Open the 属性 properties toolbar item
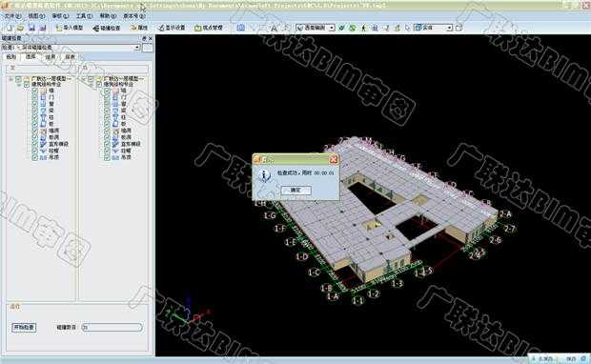 pos(139,28)
